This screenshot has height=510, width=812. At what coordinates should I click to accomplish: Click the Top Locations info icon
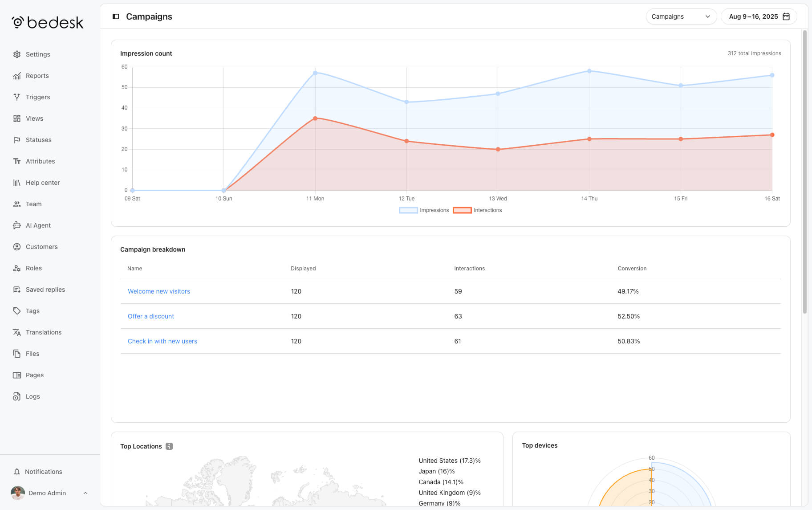pyautogui.click(x=169, y=446)
